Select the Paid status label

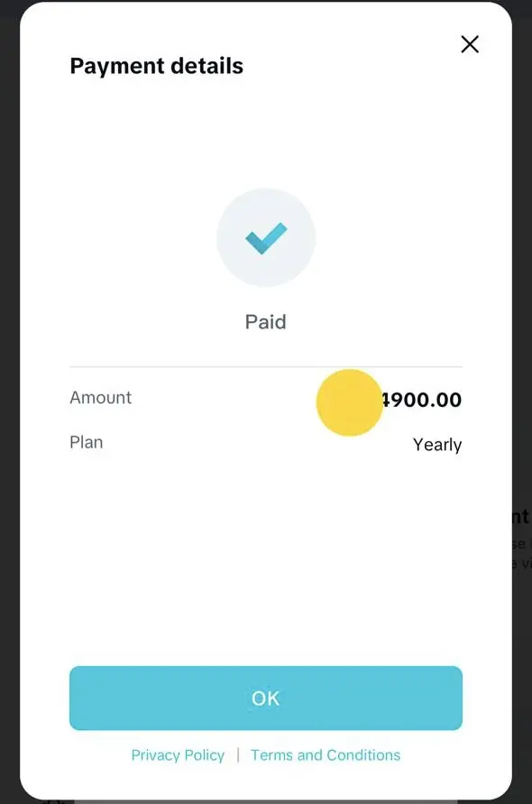(265, 322)
